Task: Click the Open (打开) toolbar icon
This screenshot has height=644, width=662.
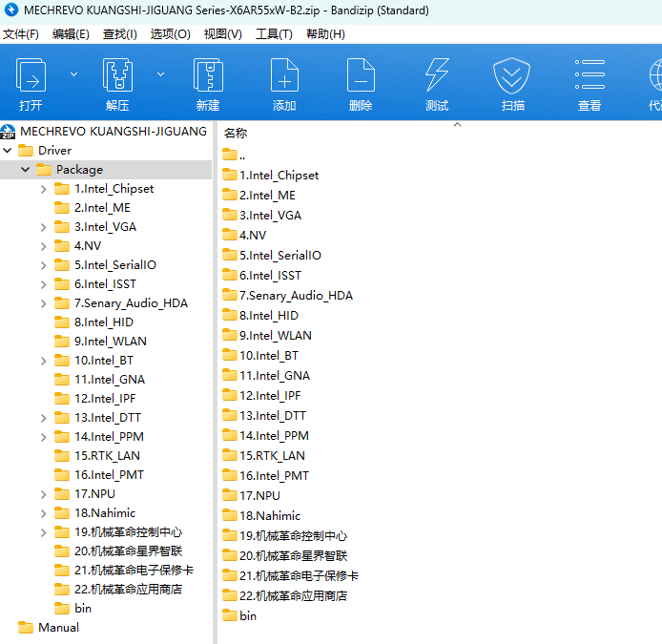Action: (x=31, y=75)
